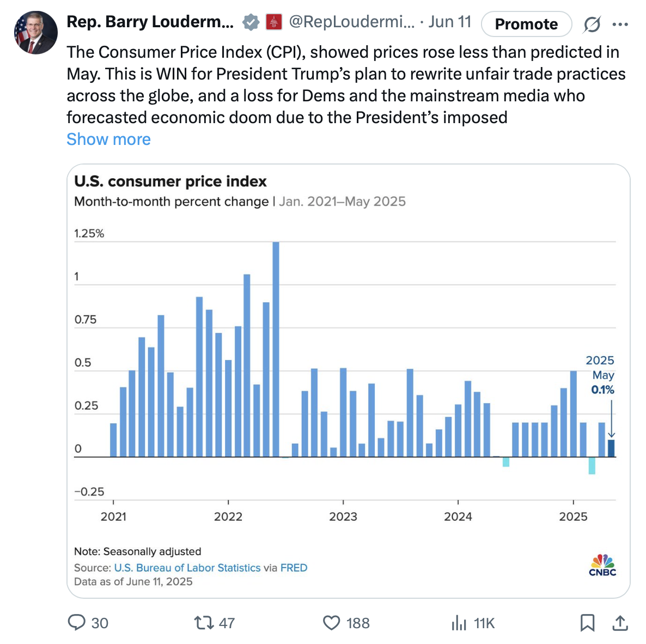Bookmark this tweet
646x644 pixels.
tap(587, 622)
